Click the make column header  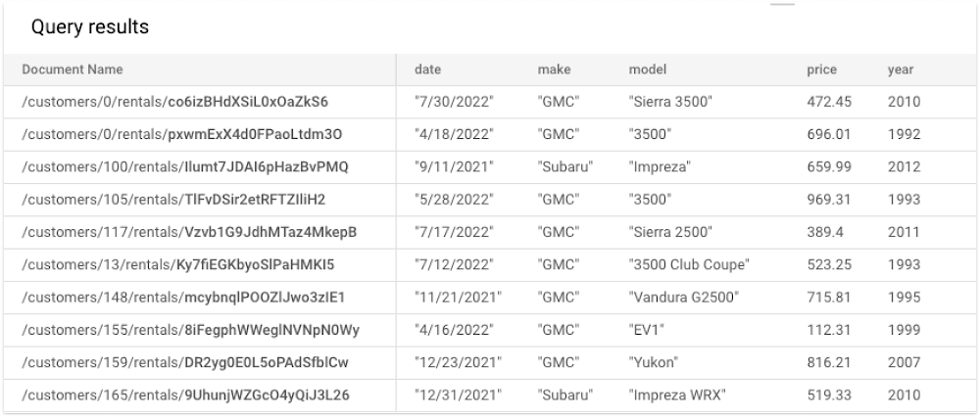555,69
